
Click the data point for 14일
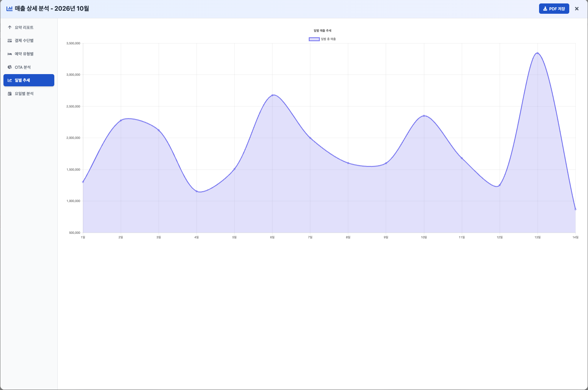tap(575, 209)
